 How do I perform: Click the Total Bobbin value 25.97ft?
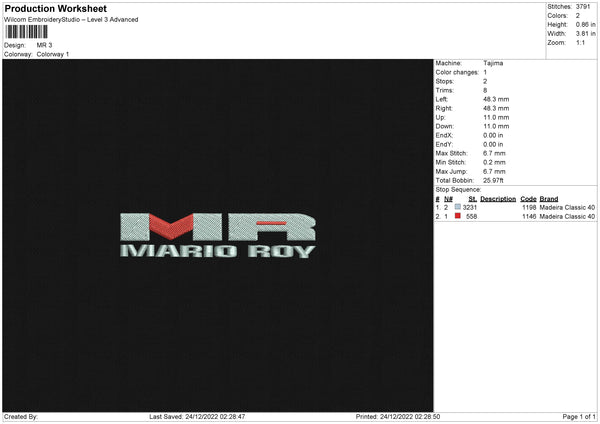point(493,180)
